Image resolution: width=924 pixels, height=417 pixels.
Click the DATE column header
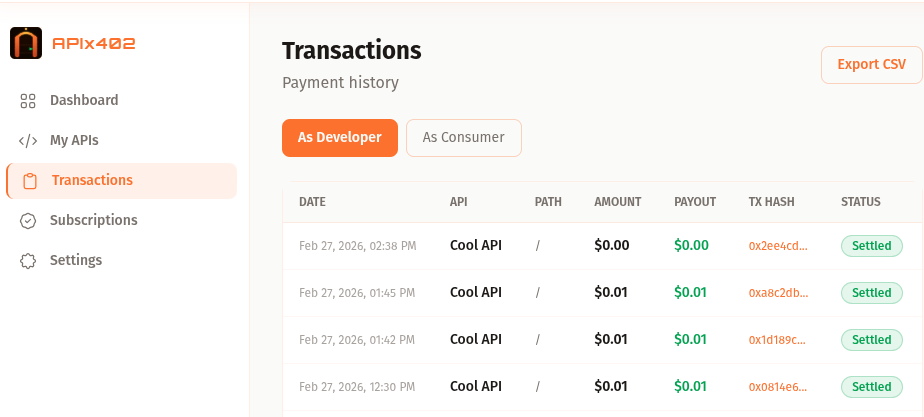[312, 202]
